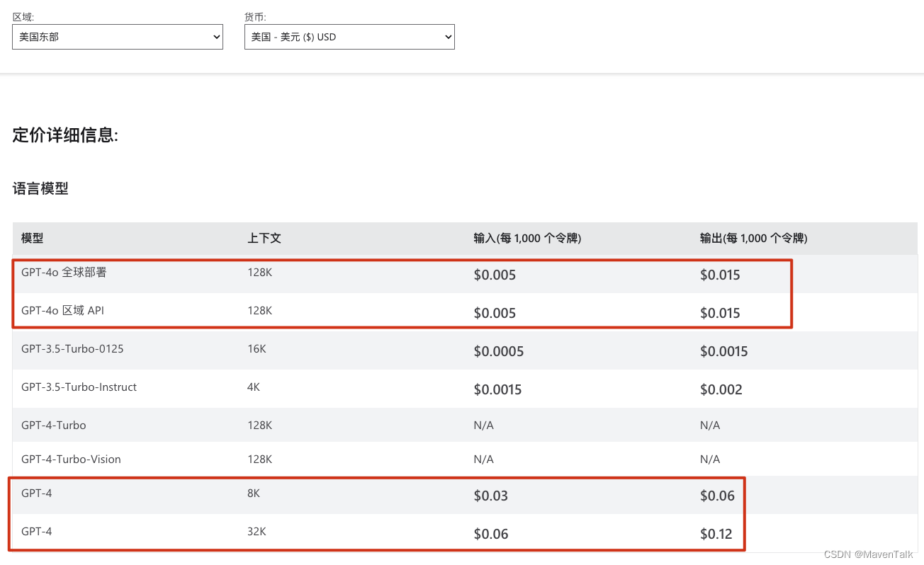Click the $0.0005 input price

pyautogui.click(x=499, y=351)
